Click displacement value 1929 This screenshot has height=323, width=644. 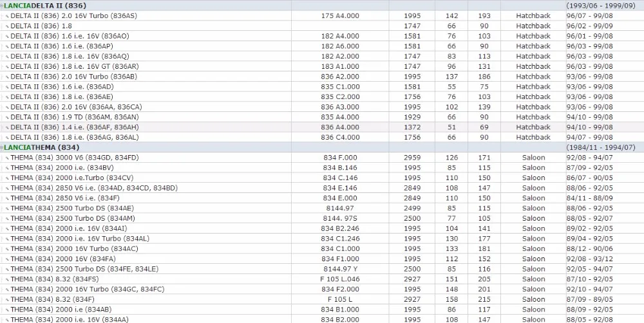click(x=412, y=117)
